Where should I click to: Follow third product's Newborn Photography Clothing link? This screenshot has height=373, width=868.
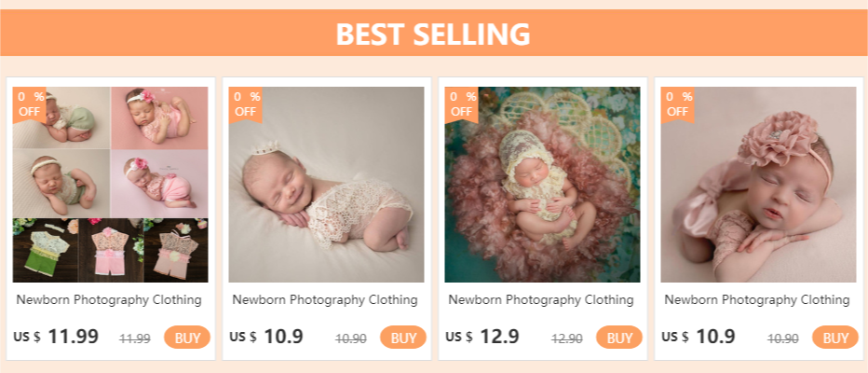(541, 300)
